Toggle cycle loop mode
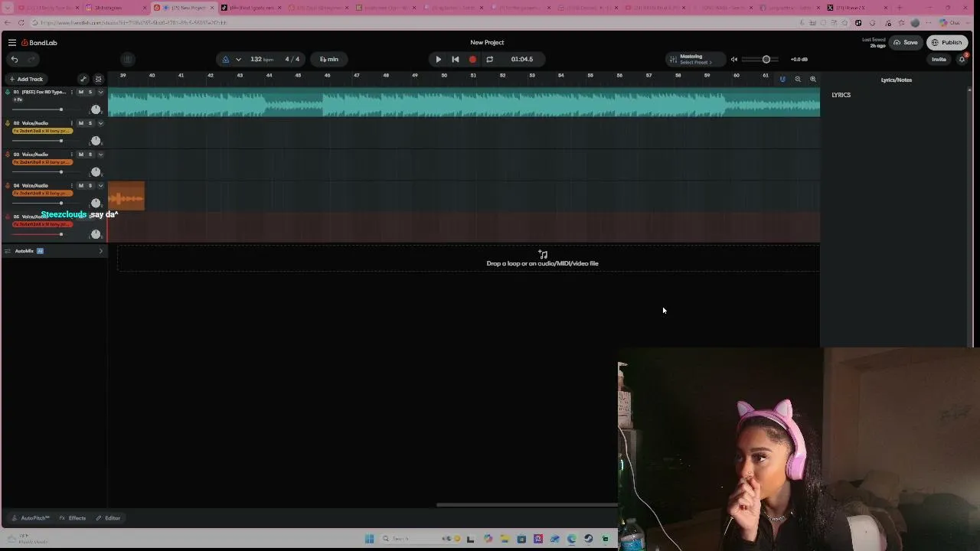Viewport: 980px width, 551px height. tap(490, 59)
